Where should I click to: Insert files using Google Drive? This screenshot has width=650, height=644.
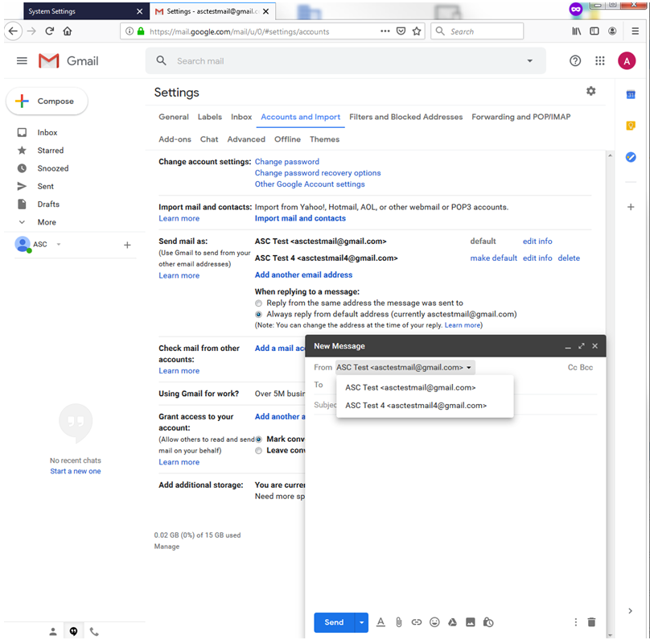pyautogui.click(x=452, y=622)
